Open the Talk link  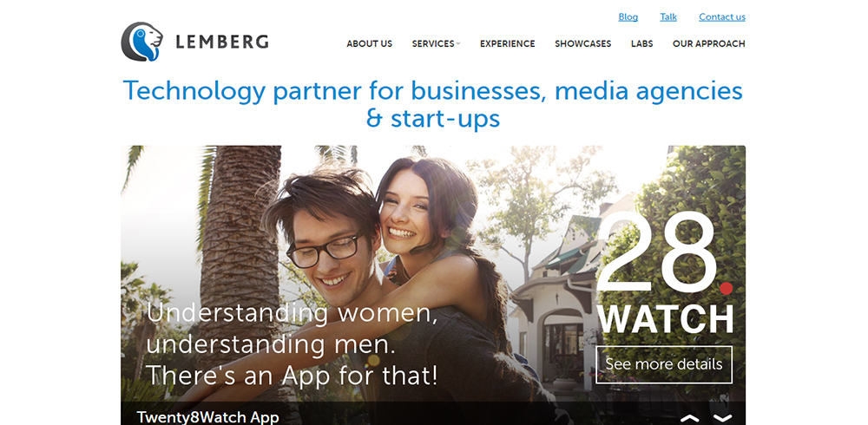pyautogui.click(x=668, y=17)
